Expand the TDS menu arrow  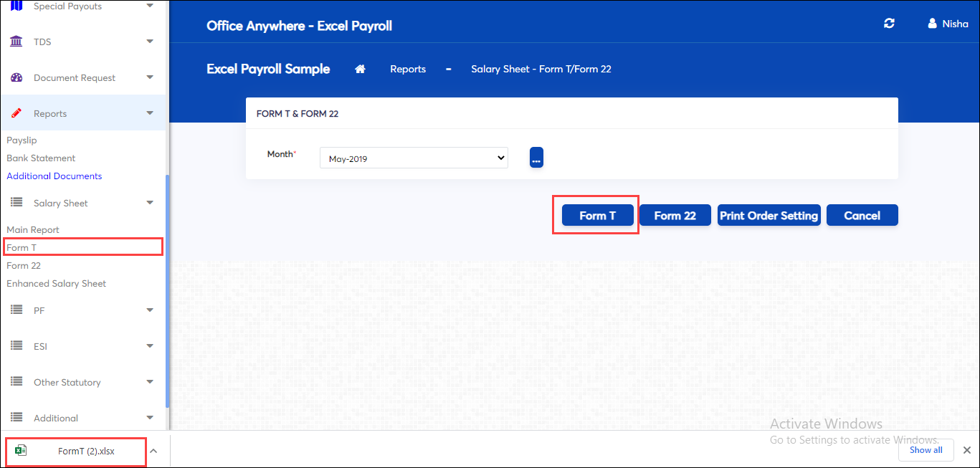coord(150,42)
